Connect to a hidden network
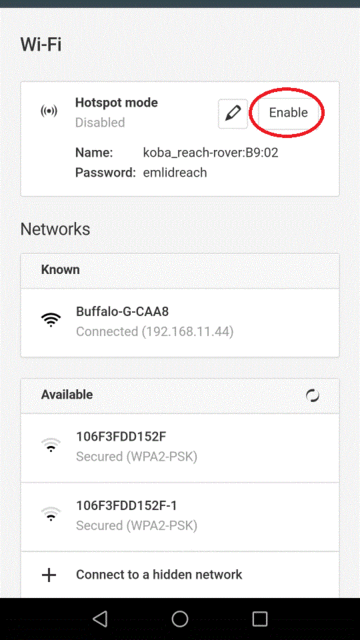The image size is (360, 640). pyautogui.click(x=180, y=575)
